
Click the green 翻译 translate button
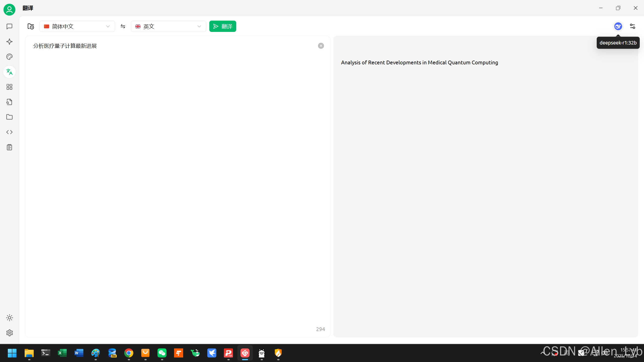coord(223,26)
